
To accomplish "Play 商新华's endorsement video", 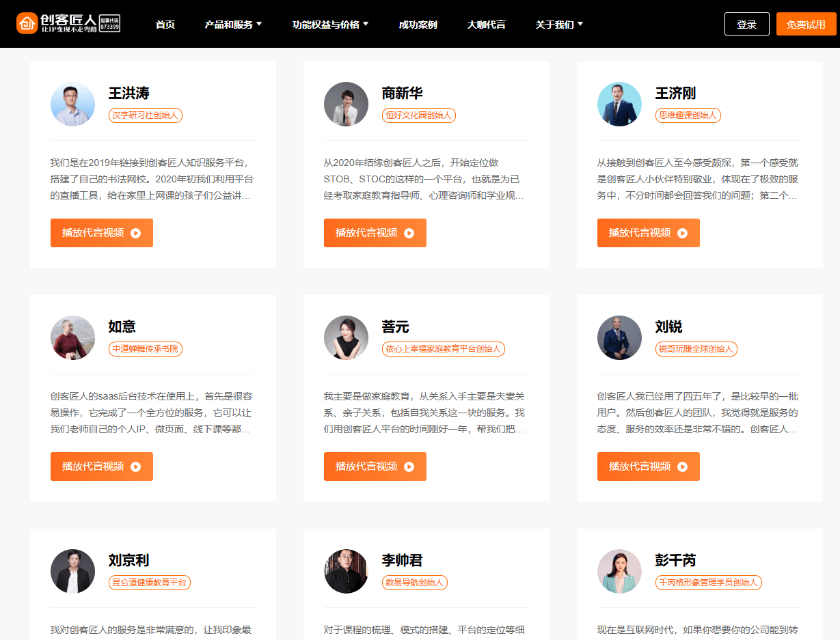I will (375, 233).
